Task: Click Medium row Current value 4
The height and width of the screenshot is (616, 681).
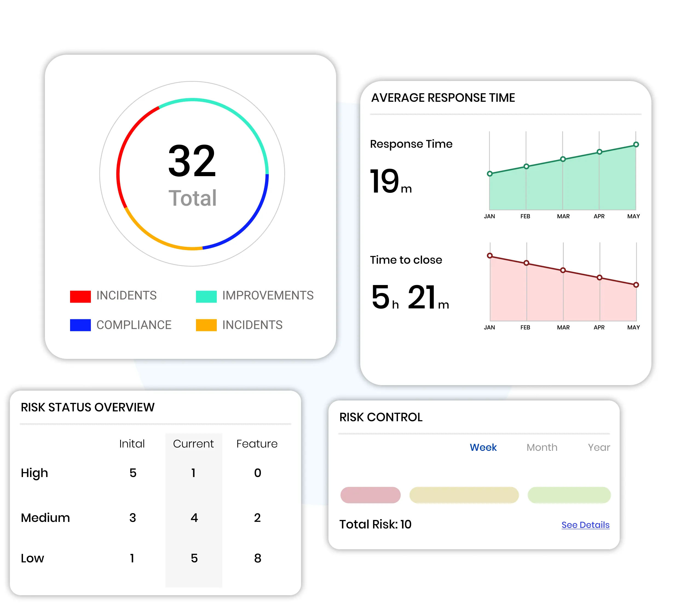Action: [x=194, y=518]
